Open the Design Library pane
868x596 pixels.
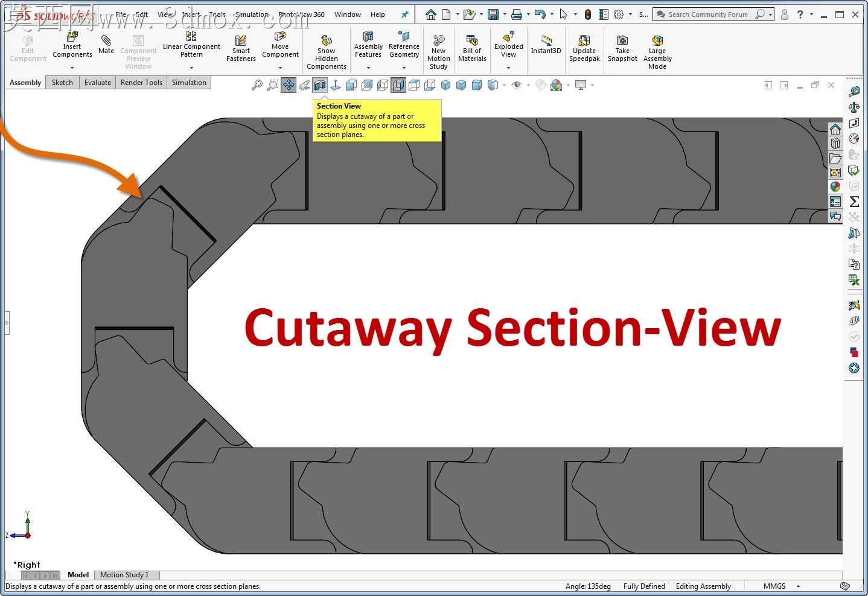click(x=835, y=144)
